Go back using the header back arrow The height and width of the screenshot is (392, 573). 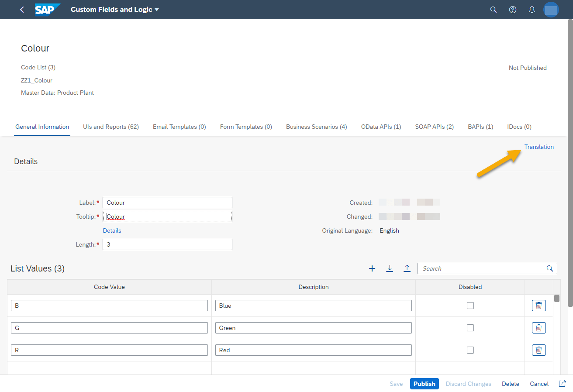(x=22, y=10)
